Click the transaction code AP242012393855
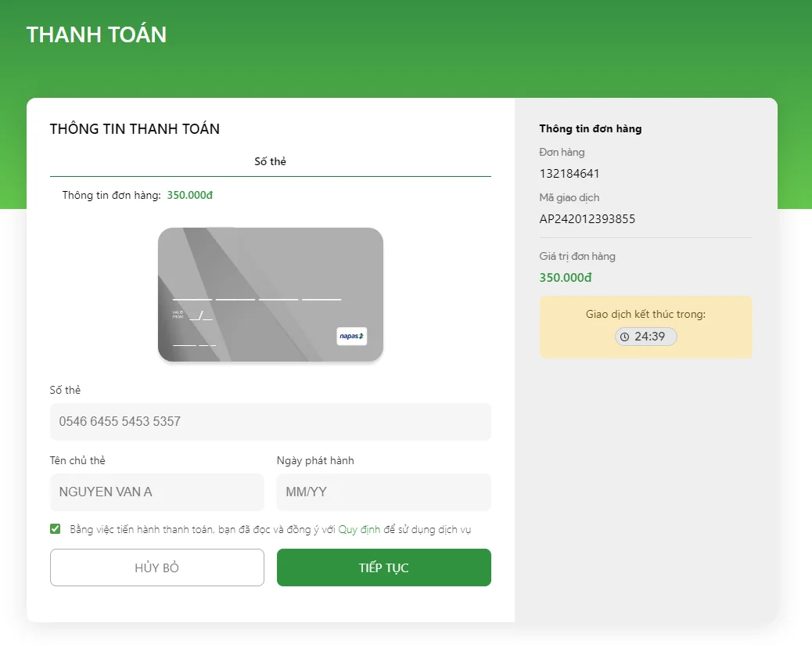This screenshot has width=812, height=645. (x=587, y=219)
